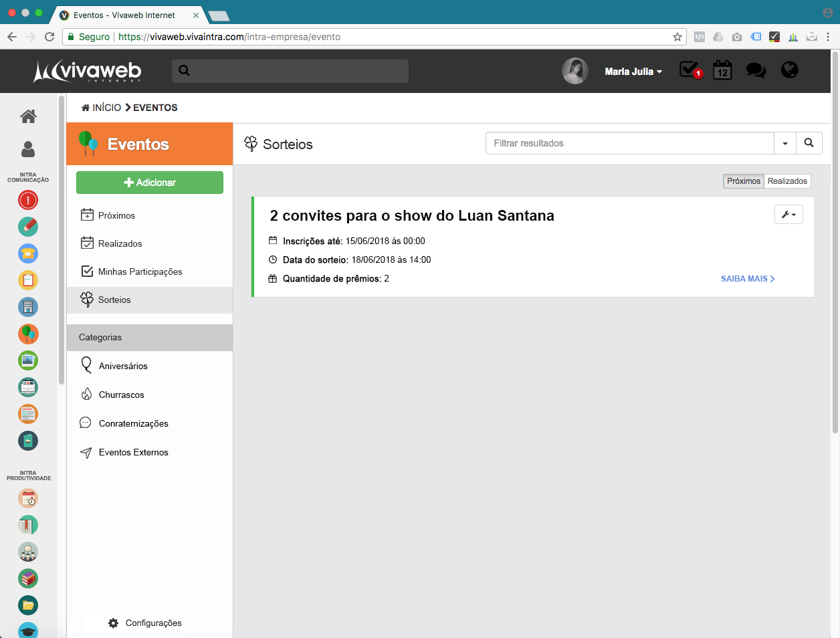Open the tasks checkmark notification icon
Image resolution: width=840 pixels, height=638 pixels.
690,70
